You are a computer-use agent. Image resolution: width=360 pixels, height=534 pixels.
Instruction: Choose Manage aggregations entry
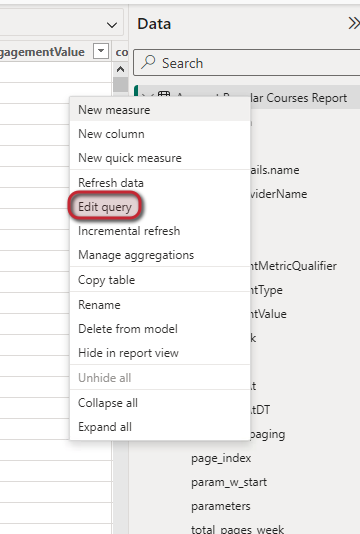coord(160,255)
